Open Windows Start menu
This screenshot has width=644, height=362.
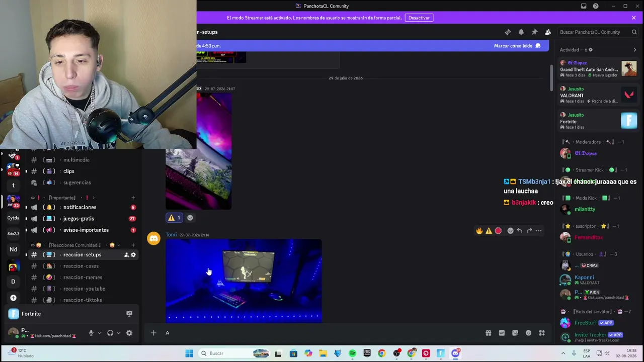pos(189,353)
